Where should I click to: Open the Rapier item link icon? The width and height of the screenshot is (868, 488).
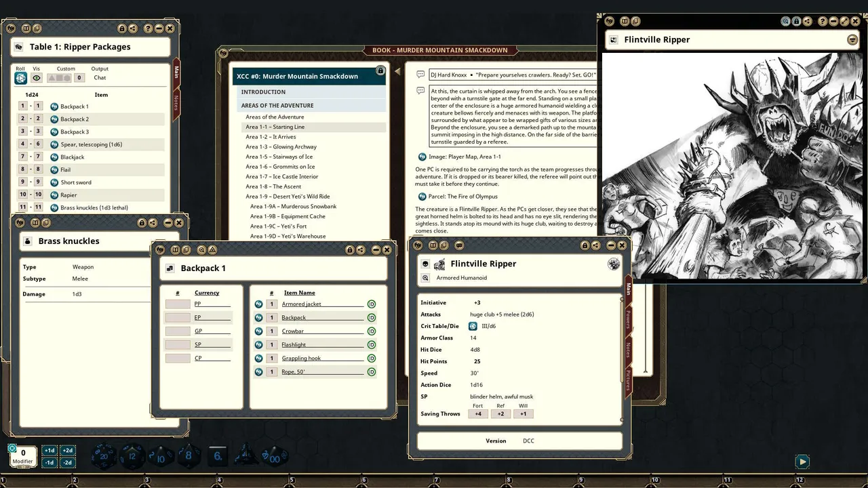pos(55,195)
